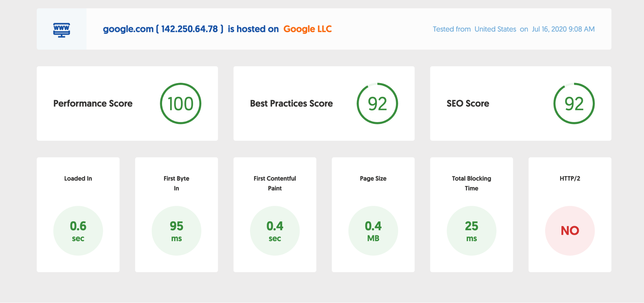Screen dimensions: 644x303
Task: Click the WWW website icon
Action: (x=61, y=29)
